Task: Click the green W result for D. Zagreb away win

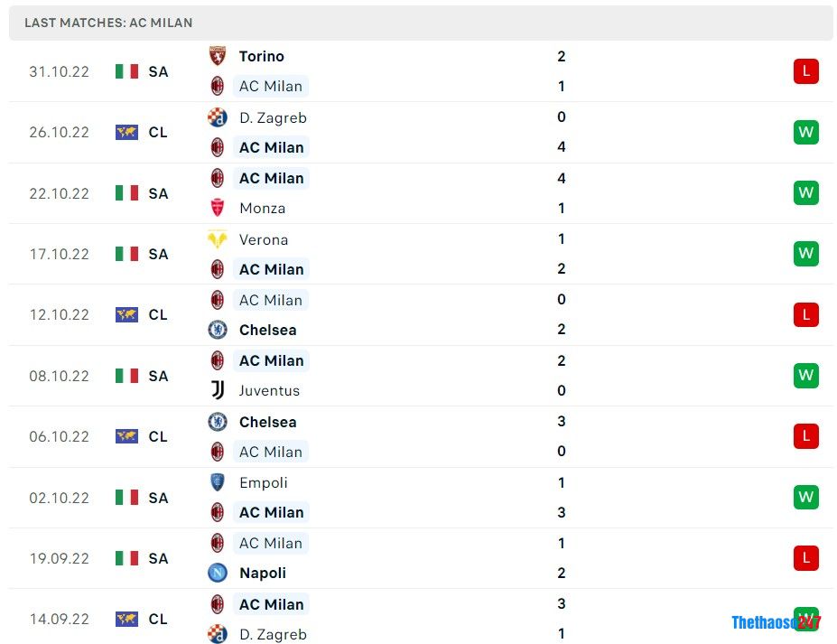Action: click(x=804, y=132)
